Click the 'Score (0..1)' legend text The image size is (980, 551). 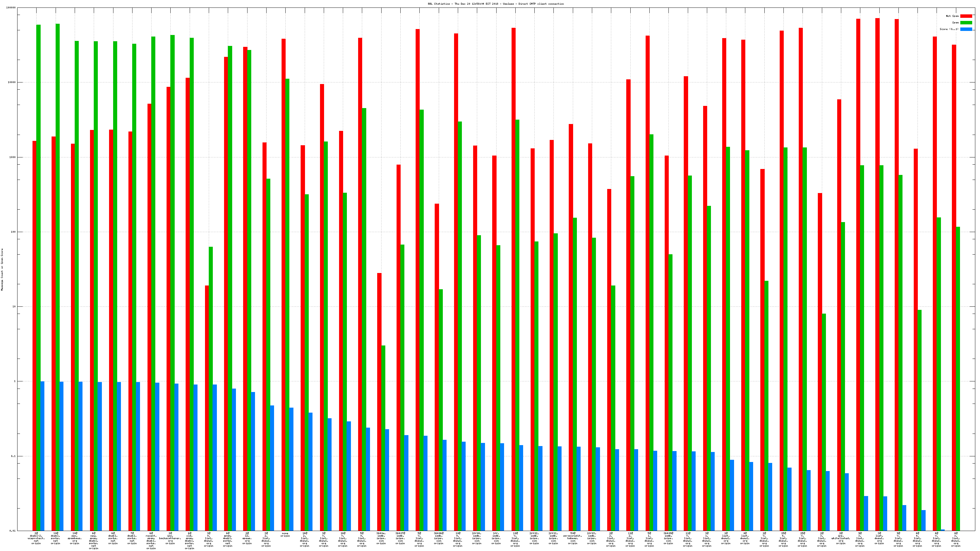pos(949,29)
